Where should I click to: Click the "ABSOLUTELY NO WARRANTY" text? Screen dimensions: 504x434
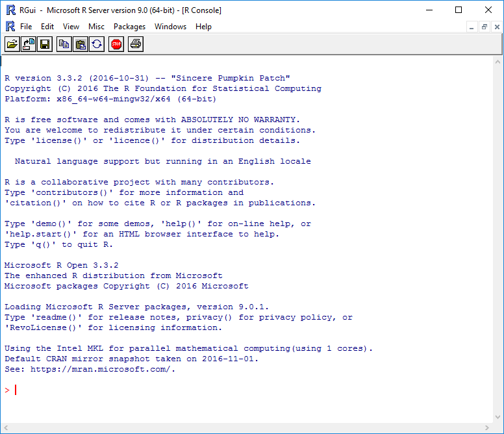coord(238,120)
